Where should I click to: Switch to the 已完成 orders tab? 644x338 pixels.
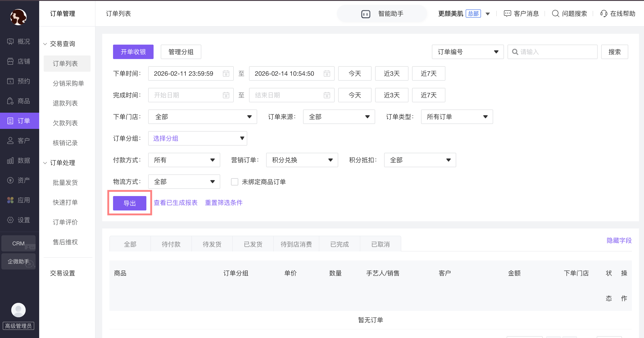[x=339, y=244]
